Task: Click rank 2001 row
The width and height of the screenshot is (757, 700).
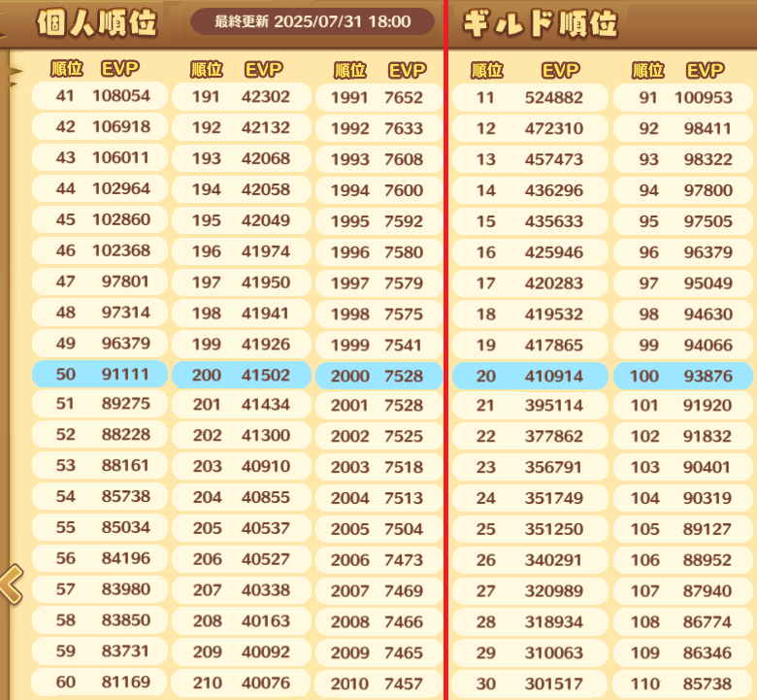Action: pyautogui.click(x=378, y=405)
